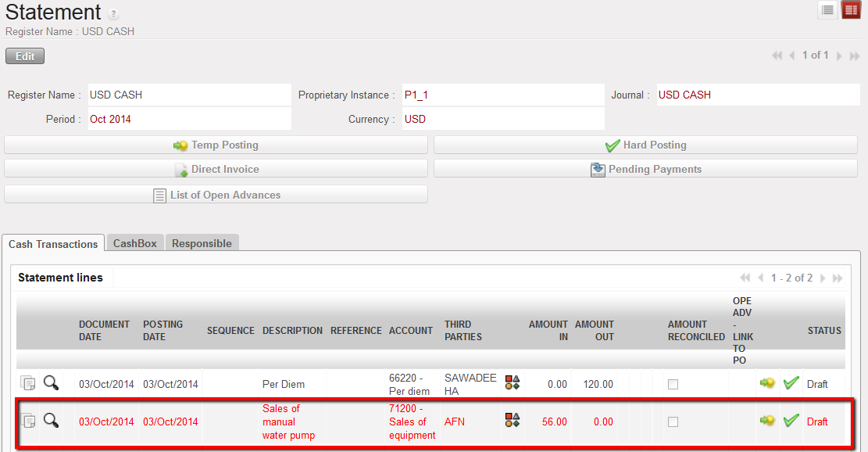Go to last page of statement lines

pyautogui.click(x=838, y=278)
